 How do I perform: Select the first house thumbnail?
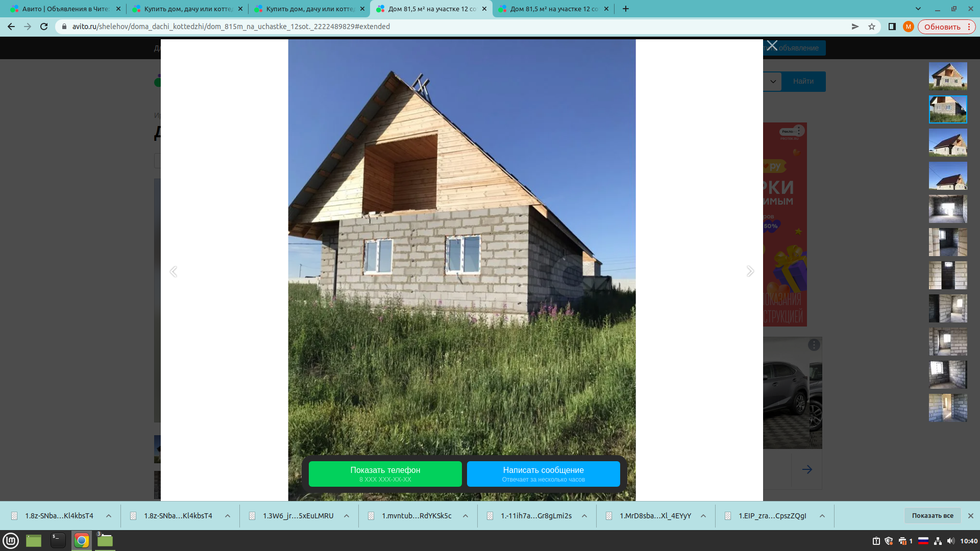(948, 76)
